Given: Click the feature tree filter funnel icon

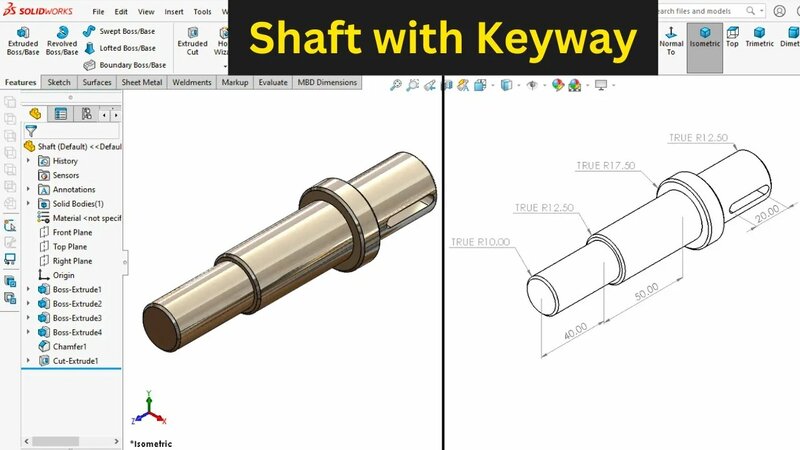Looking at the screenshot, I should point(31,131).
